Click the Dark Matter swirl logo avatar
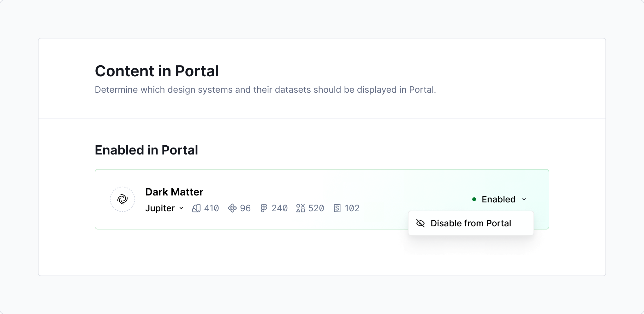This screenshot has width=644, height=314. (122, 199)
